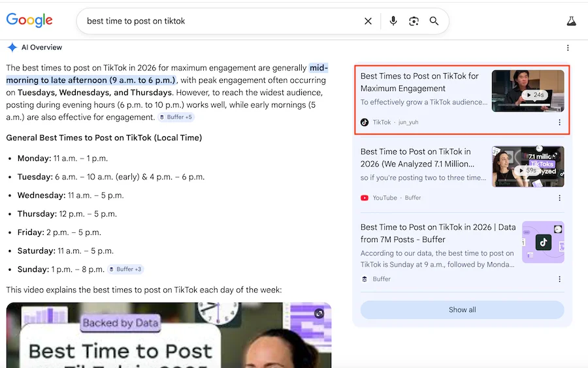Open options for Buffer article result
This screenshot has width=588, height=368.
559,279
